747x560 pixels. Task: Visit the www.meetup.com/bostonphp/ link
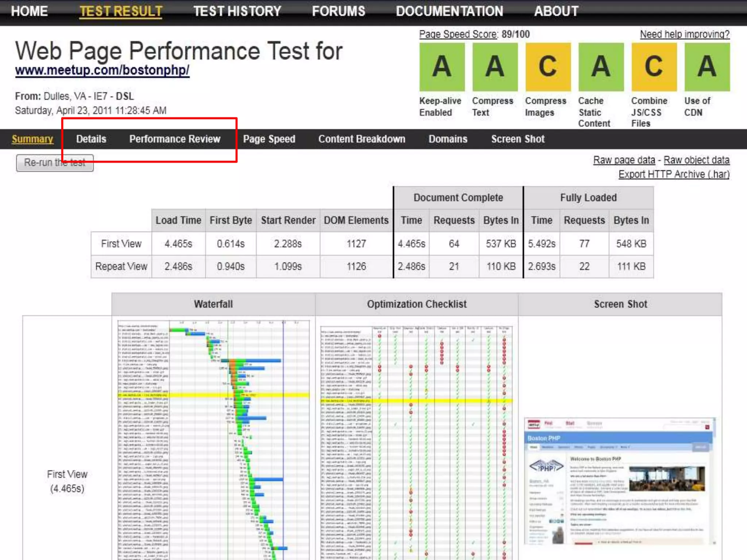(x=102, y=70)
